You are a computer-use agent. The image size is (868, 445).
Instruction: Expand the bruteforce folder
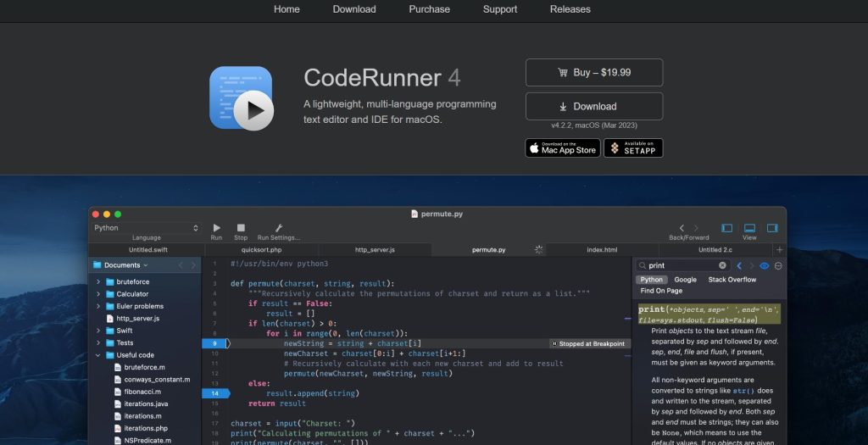(x=98, y=281)
